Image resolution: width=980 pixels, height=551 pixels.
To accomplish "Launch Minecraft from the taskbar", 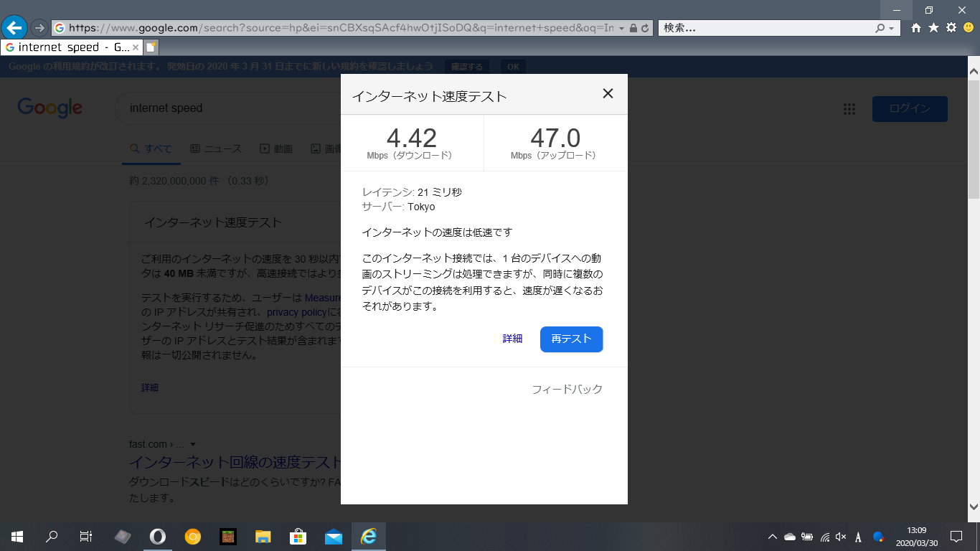I will [x=227, y=536].
